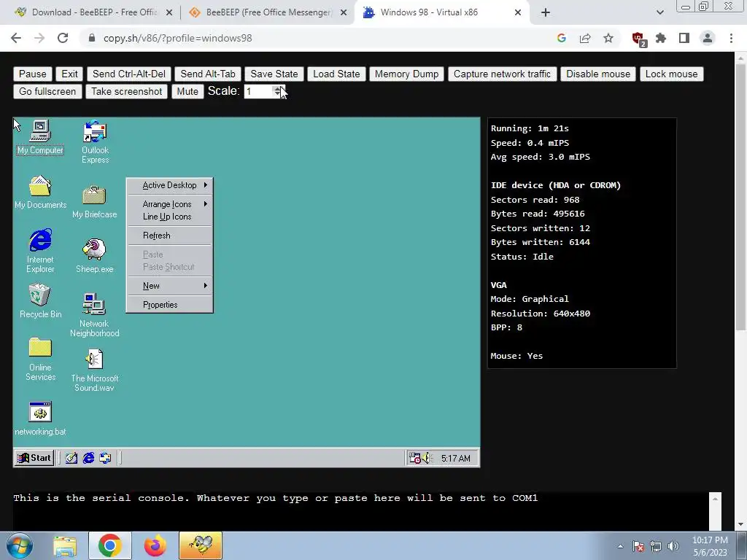Choose Refresh in the desktop context menu
The height and width of the screenshot is (560, 747).
pyautogui.click(x=169, y=236)
